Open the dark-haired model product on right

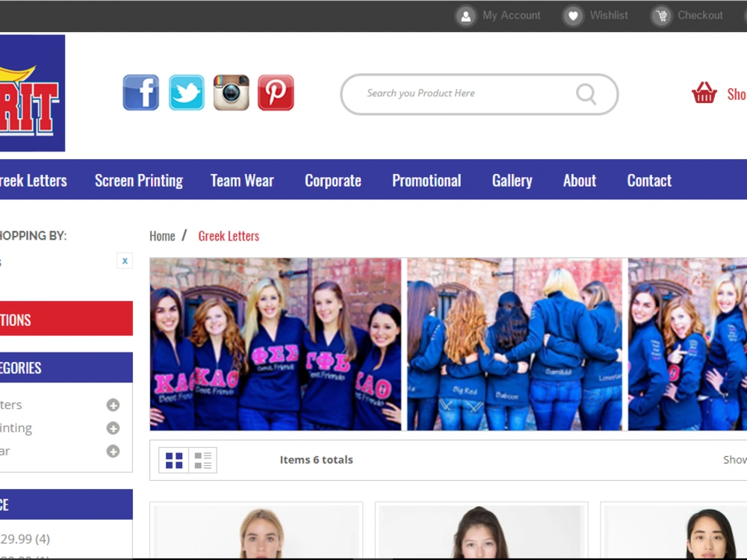[674, 531]
